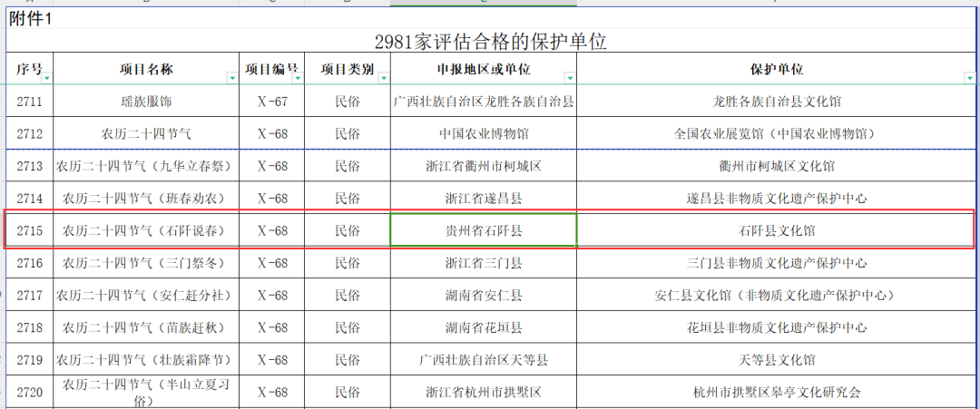980x409 pixels.
Task: Click the row number cell 2712
Action: tap(30, 133)
